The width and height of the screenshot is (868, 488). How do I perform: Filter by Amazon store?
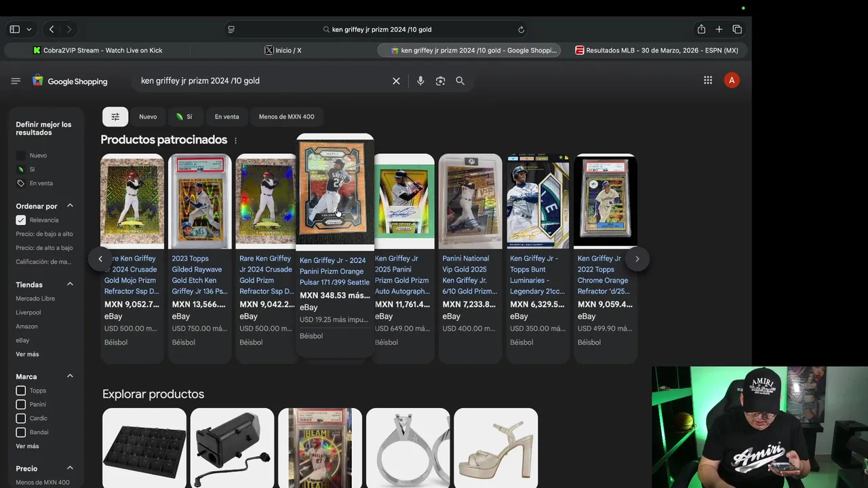pos(27,327)
